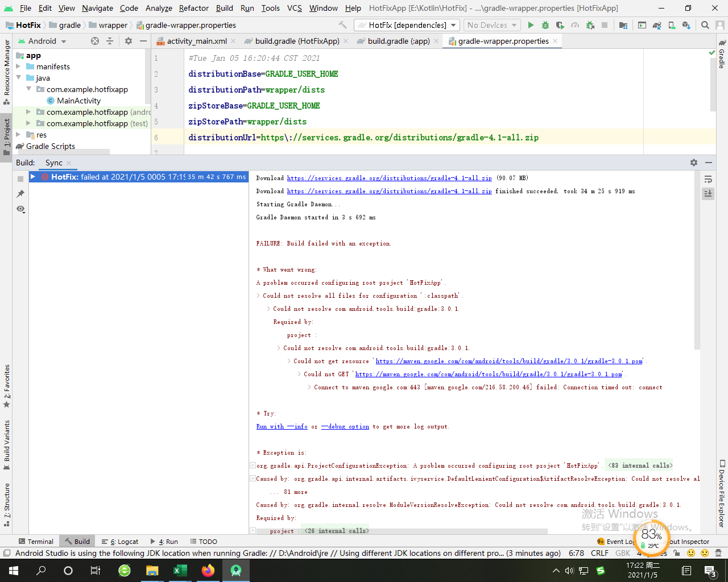
Task: Click the green Run app button
Action: pos(531,25)
